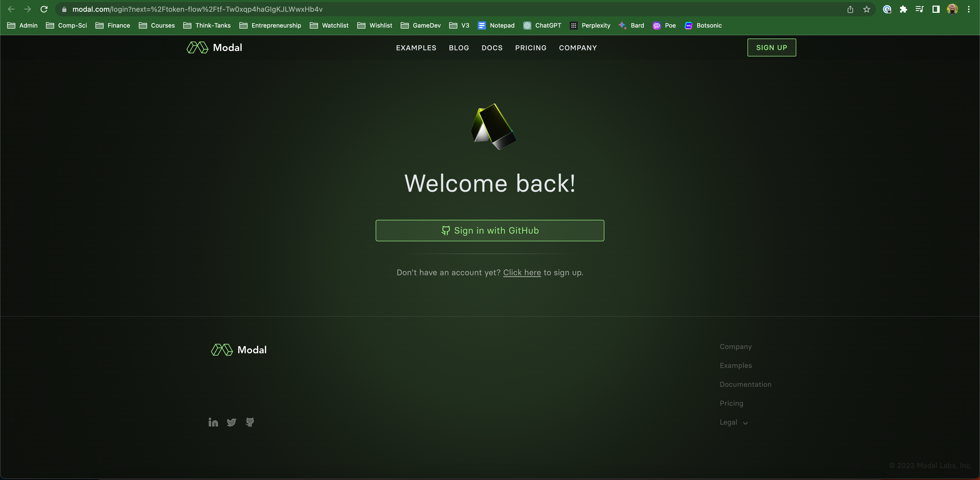This screenshot has height=480, width=980.
Task: Click the share page icon
Action: point(850,9)
